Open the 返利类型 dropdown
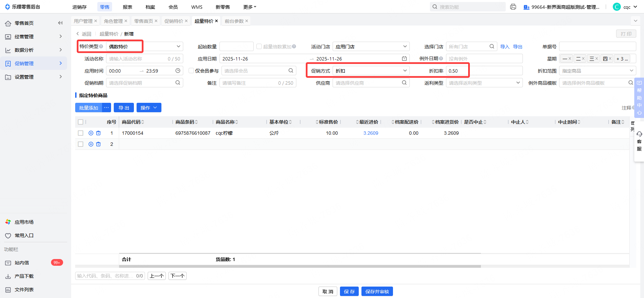Screen dimensions: 644x298 coord(484,83)
